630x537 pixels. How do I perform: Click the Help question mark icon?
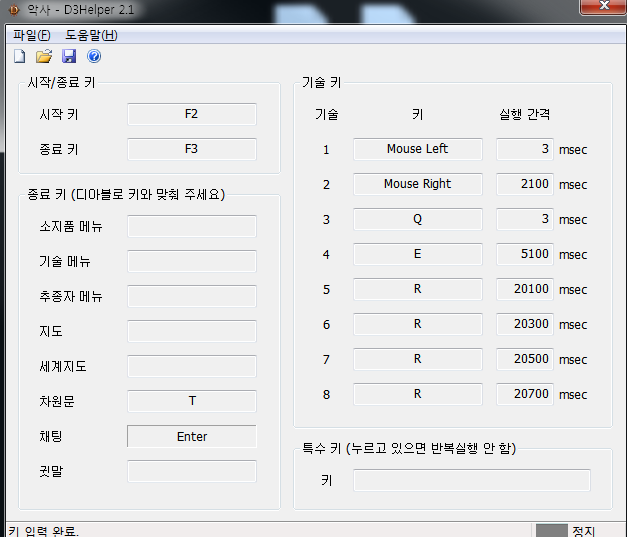click(94, 56)
